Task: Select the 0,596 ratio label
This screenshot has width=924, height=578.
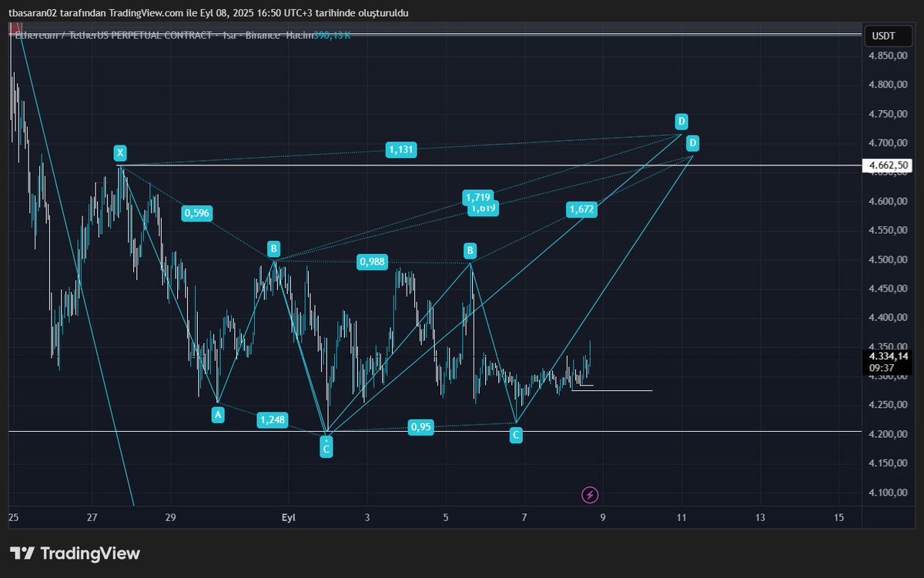Action: coord(196,213)
